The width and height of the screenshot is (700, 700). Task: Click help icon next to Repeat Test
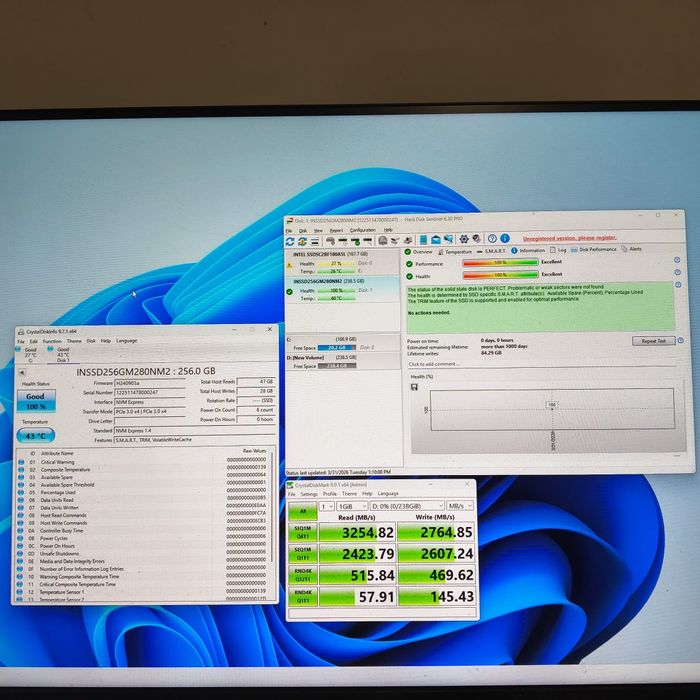[x=680, y=341]
